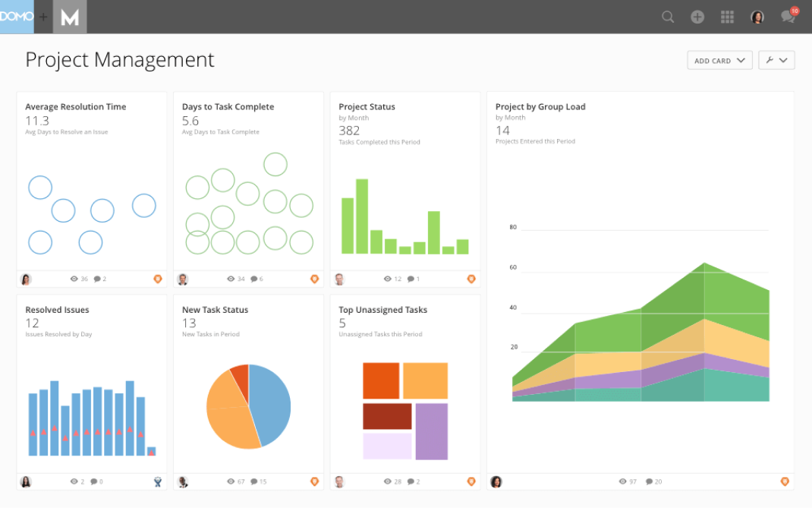Open the search magnifier icon

pos(668,17)
